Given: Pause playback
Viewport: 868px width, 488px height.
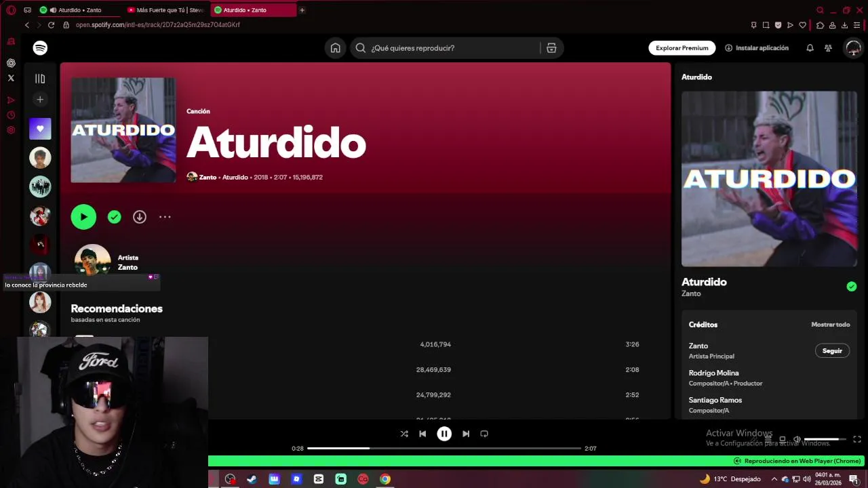Looking at the screenshot, I should (x=444, y=434).
